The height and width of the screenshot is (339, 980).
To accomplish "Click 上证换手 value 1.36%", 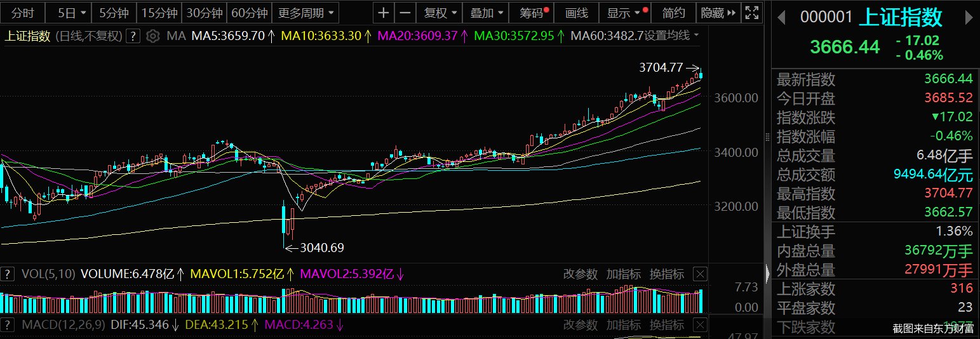I will [x=954, y=232].
